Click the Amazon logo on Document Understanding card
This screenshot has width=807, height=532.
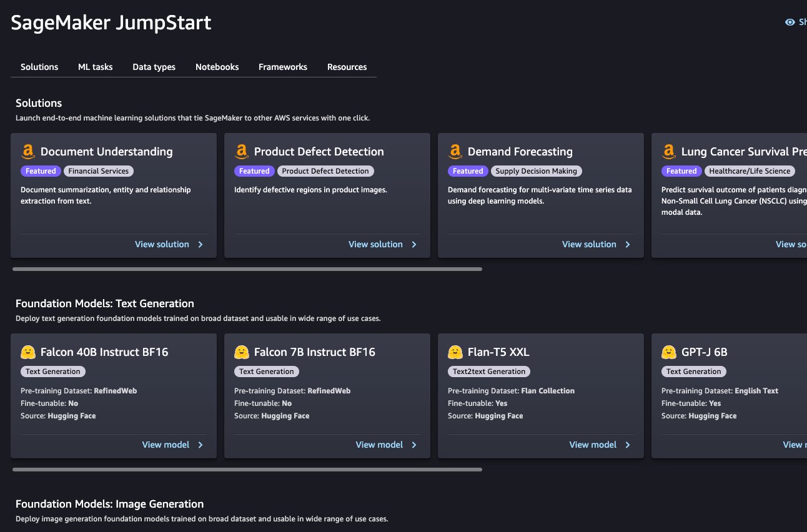(27, 152)
